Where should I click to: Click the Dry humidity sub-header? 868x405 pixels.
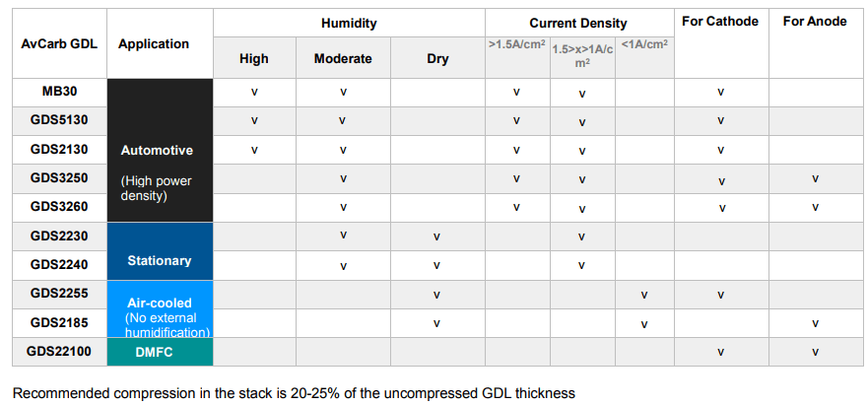pos(438,58)
